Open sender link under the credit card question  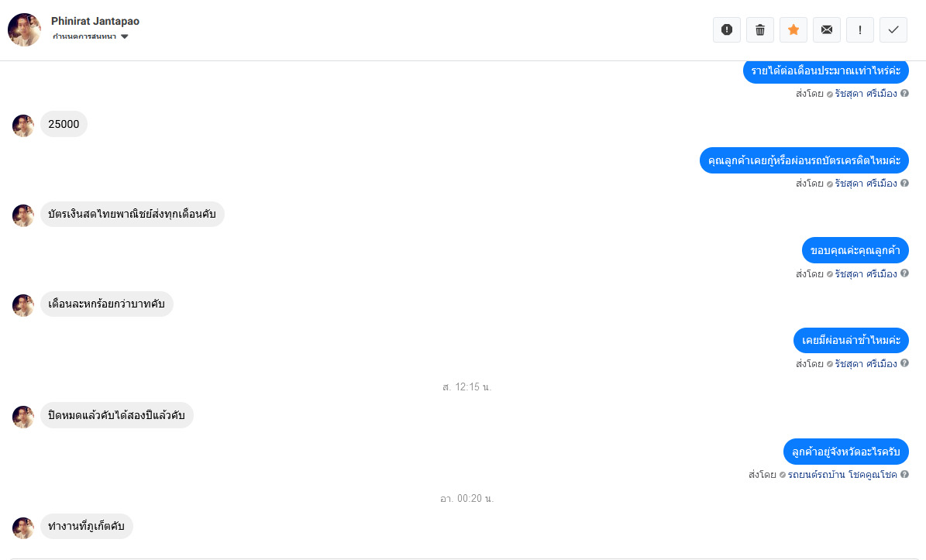click(x=866, y=184)
